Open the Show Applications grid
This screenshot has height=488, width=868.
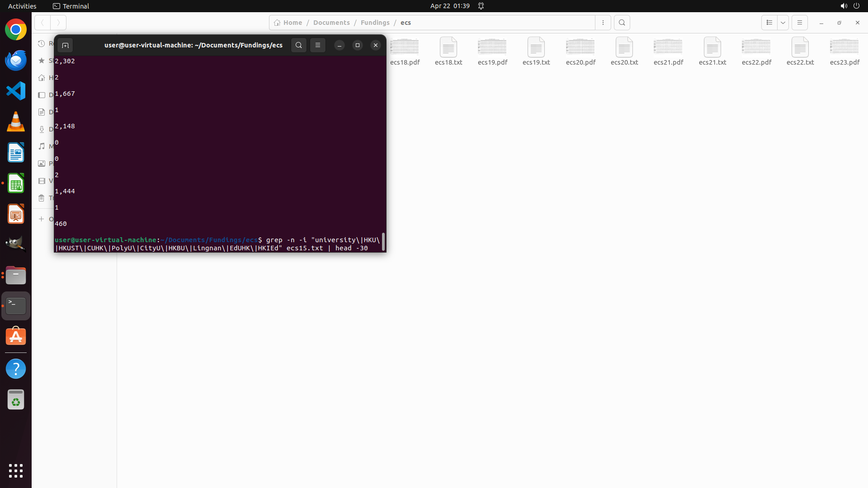tap(16, 470)
